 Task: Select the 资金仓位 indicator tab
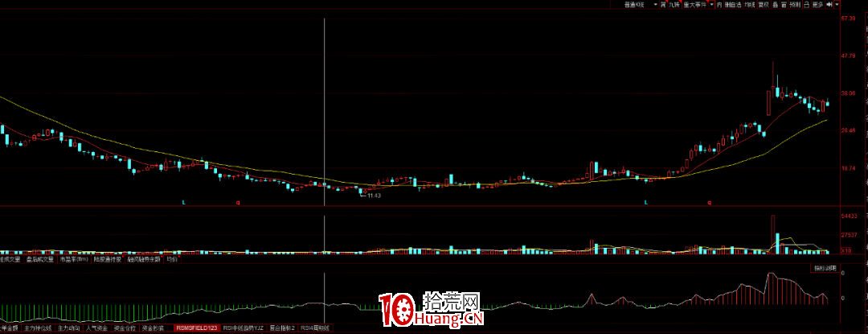point(125,328)
